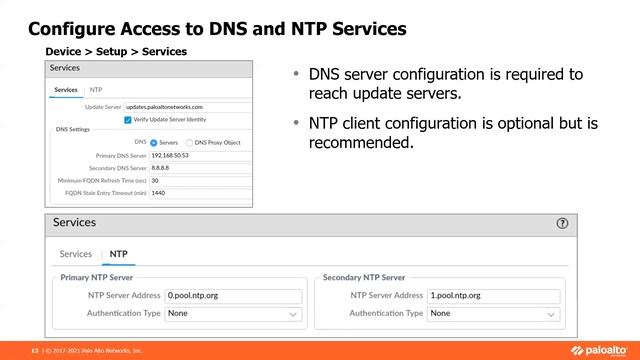Viewport: 640px width, 360px height.
Task: Click the 'Services' title of upper panel
Action: [65, 68]
